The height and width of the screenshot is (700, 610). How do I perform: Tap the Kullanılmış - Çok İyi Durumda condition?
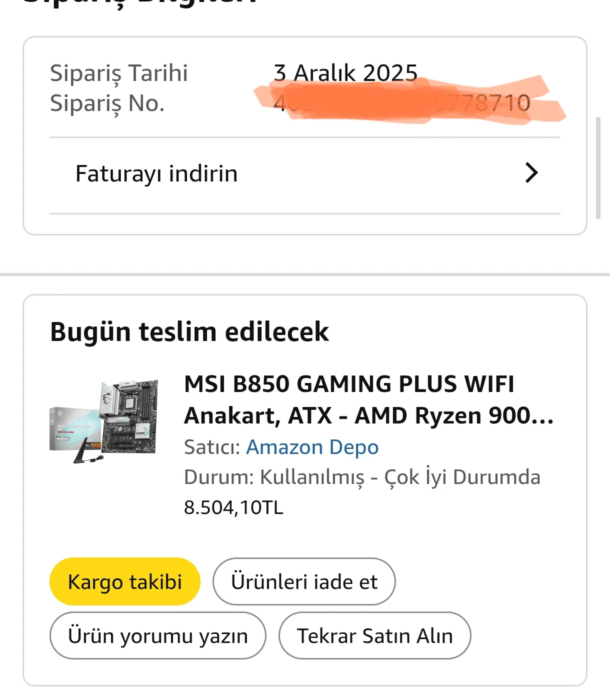(400, 477)
